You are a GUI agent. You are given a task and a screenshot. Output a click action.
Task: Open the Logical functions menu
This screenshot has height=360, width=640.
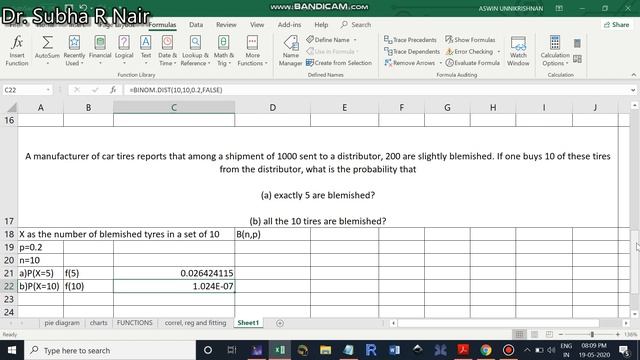click(124, 51)
